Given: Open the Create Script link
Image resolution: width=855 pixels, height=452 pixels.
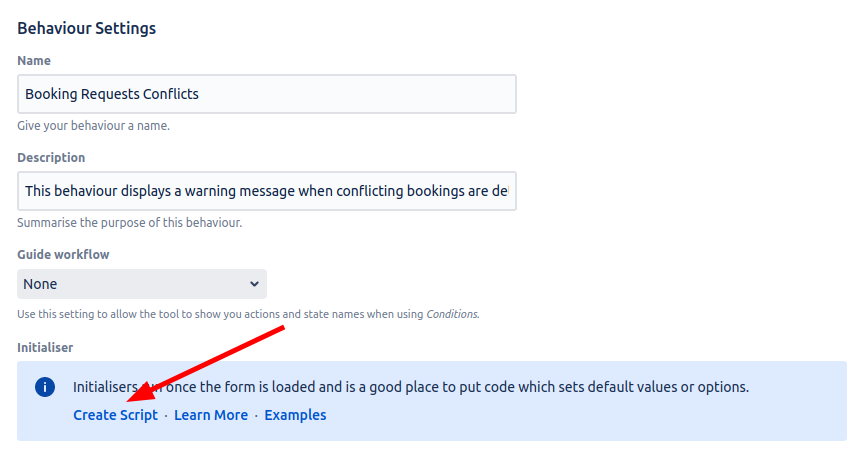Looking at the screenshot, I should (x=115, y=415).
